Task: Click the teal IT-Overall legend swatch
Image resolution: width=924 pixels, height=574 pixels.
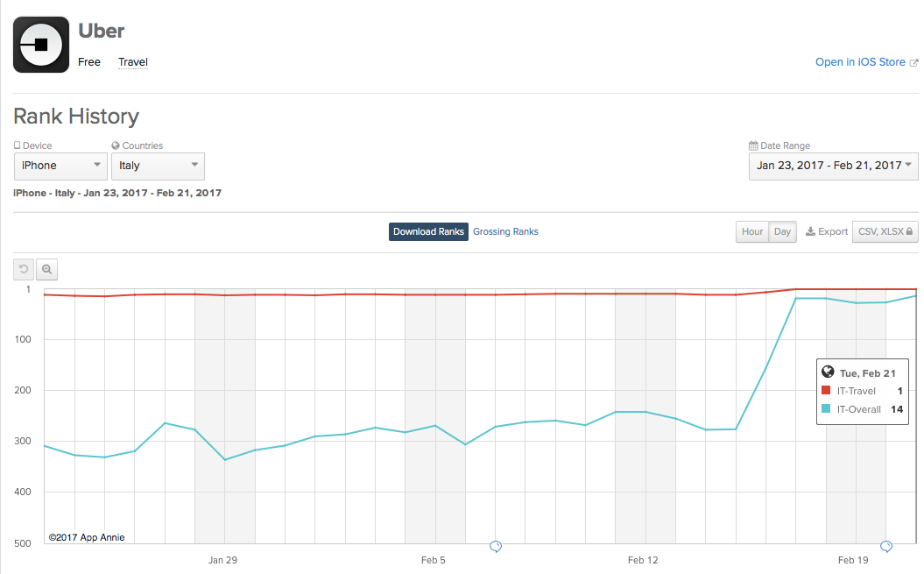Action: point(826,408)
